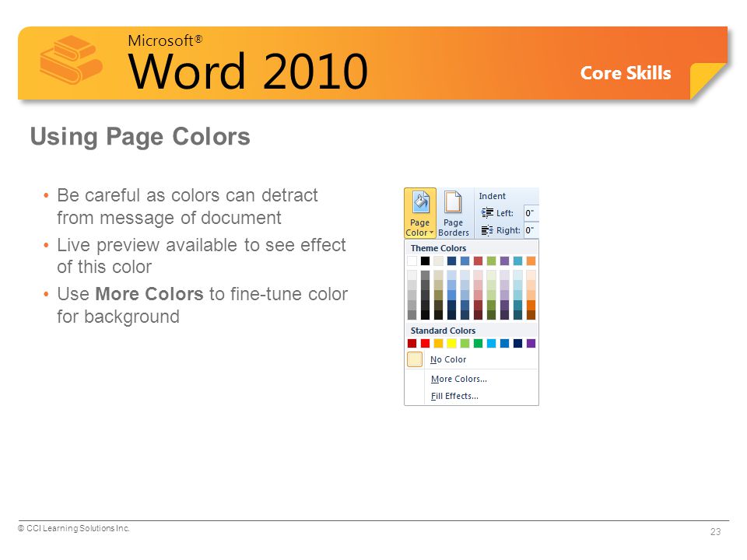Pick olive green in Theme Colors top row
The image size is (747, 560).
491,261
